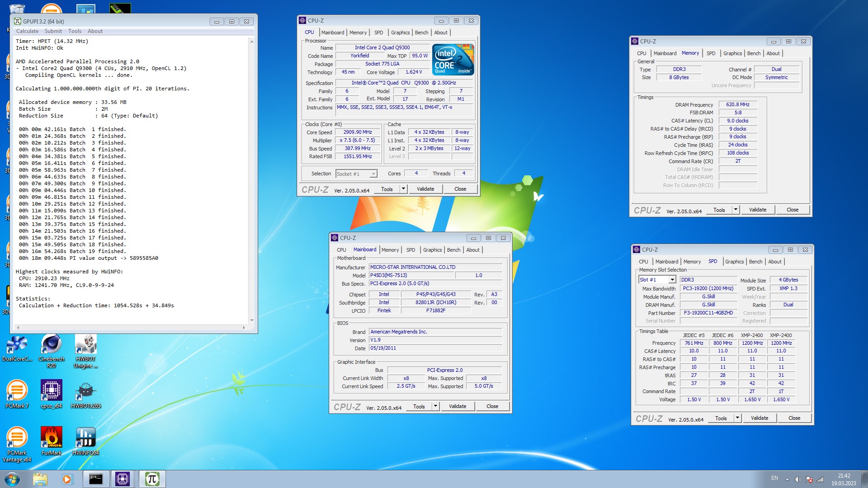
Task: Click Validate in the SPD CPU-Z window
Action: [759, 418]
